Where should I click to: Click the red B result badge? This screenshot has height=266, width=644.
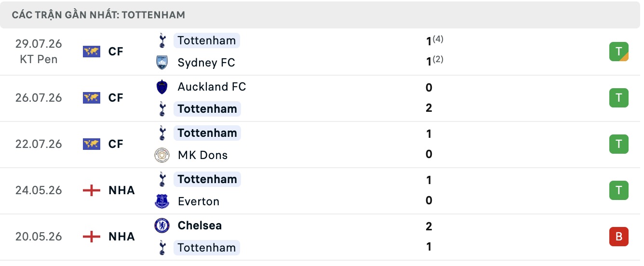coord(619,237)
